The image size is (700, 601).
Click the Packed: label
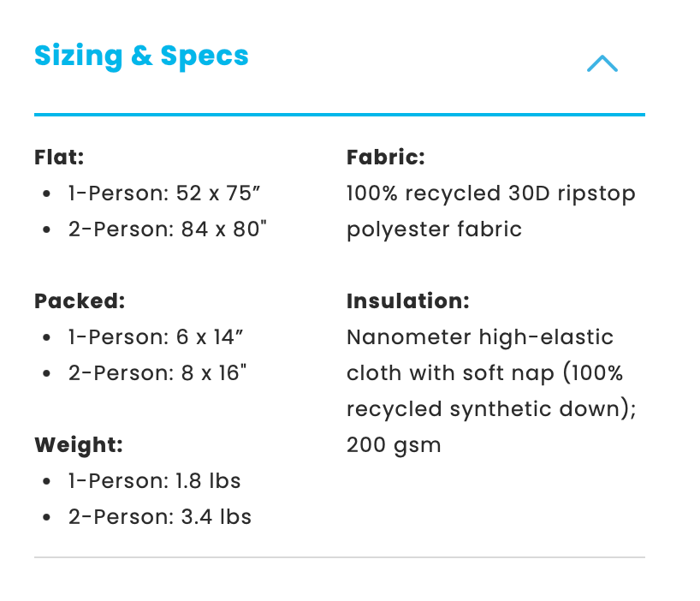coord(80,301)
